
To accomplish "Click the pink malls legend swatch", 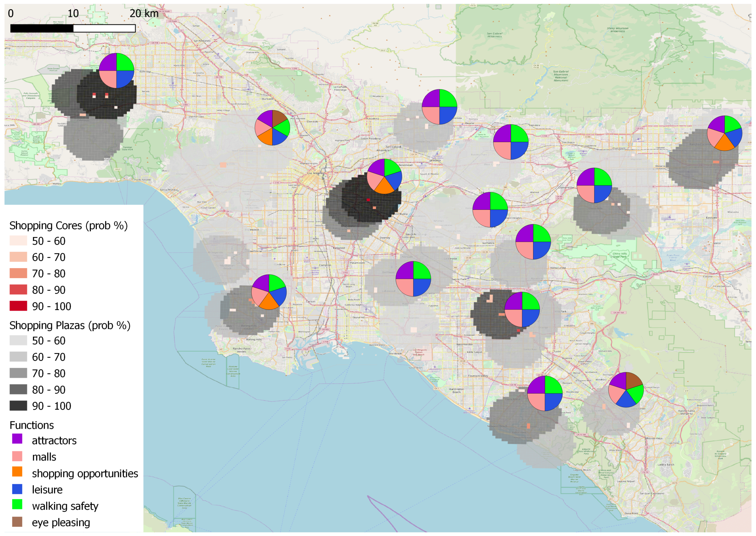I will tap(17, 456).
